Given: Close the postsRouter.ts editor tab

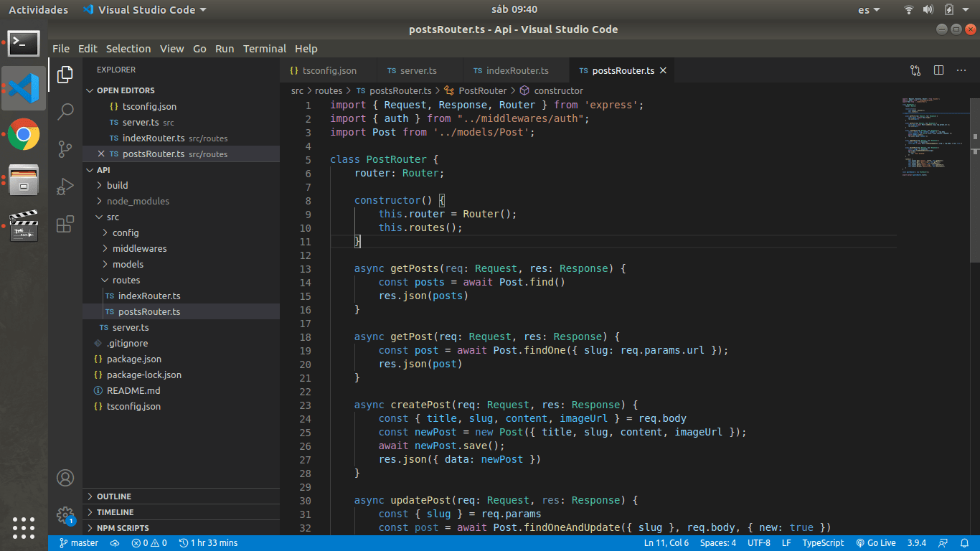Looking at the screenshot, I should (x=663, y=71).
